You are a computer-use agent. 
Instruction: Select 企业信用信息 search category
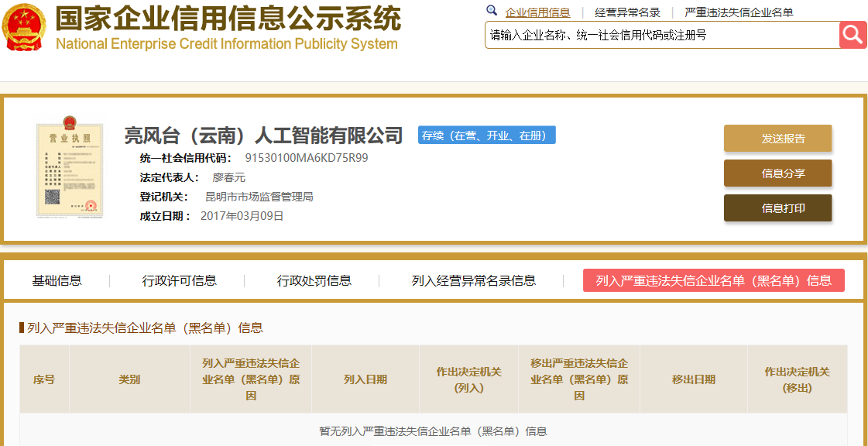point(537,12)
